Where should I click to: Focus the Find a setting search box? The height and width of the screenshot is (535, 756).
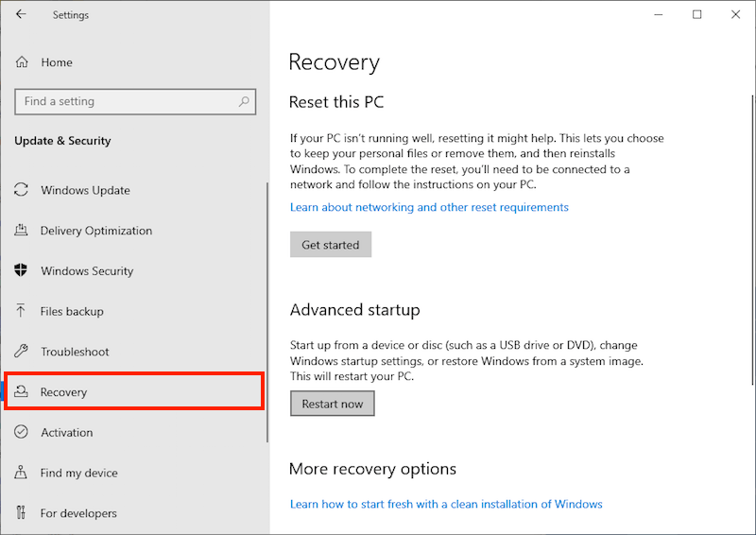[x=123, y=101]
